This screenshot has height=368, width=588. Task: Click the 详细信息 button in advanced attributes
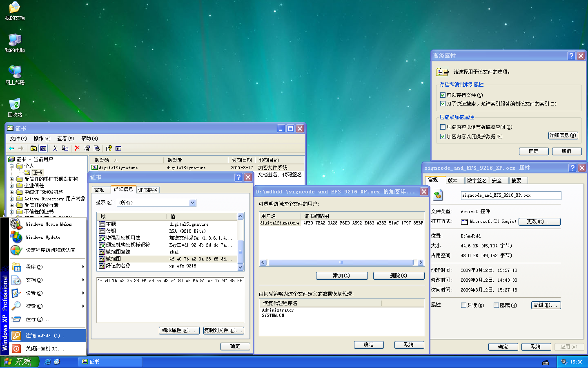click(x=563, y=135)
